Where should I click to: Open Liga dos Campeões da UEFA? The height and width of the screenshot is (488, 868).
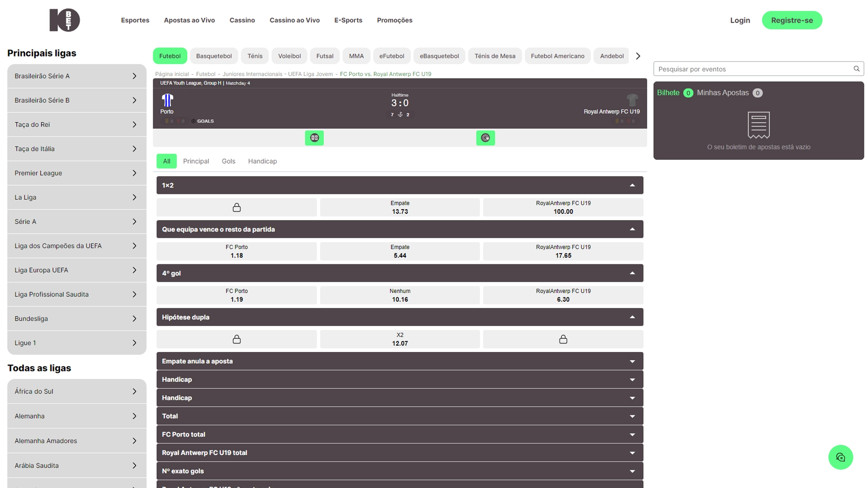[77, 246]
